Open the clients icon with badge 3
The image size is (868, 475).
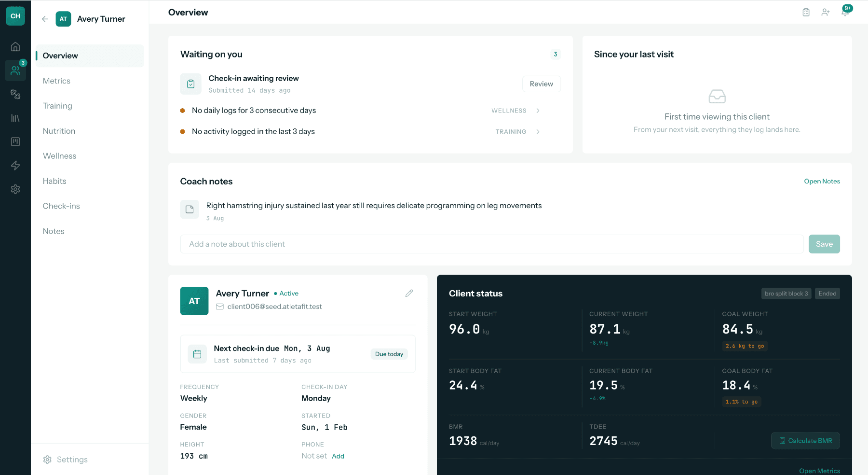15,70
